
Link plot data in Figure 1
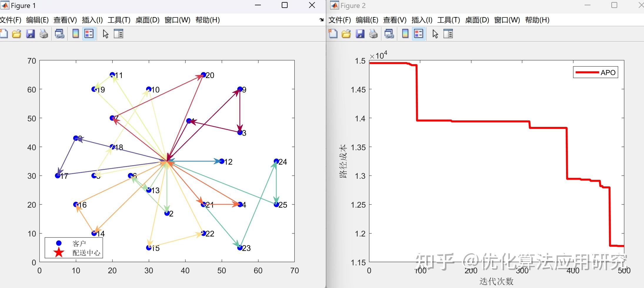tap(60, 34)
